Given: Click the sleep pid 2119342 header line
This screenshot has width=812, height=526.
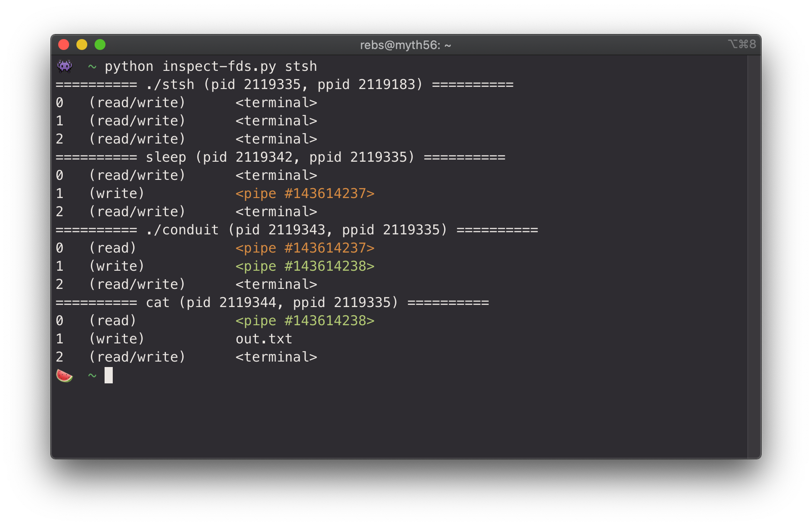Looking at the screenshot, I should (x=280, y=157).
